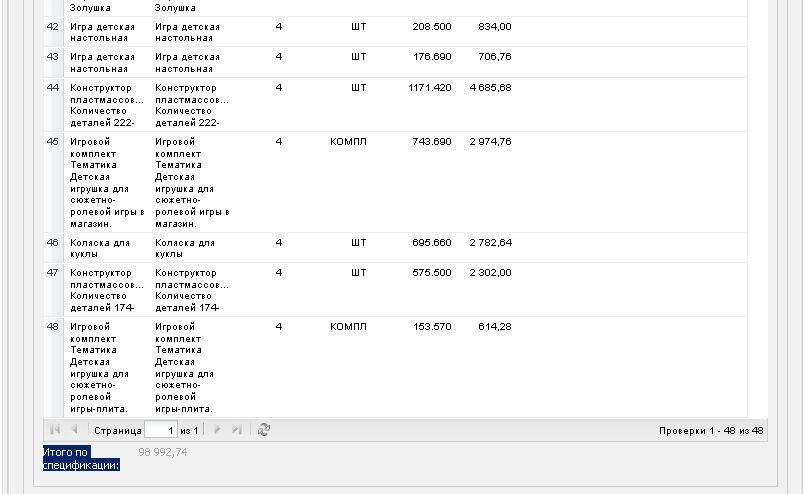Click КОМПЛ unit in row 45
The height and width of the screenshot is (494, 803).
[348, 141]
